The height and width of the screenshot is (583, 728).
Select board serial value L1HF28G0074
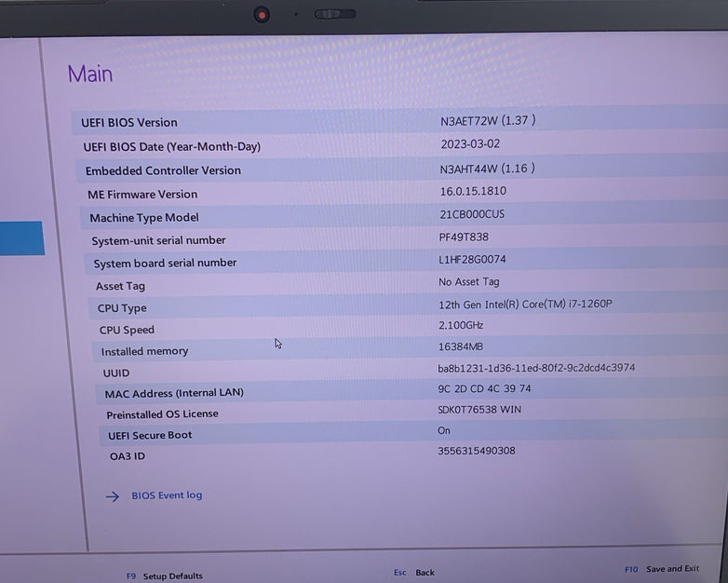click(472, 259)
